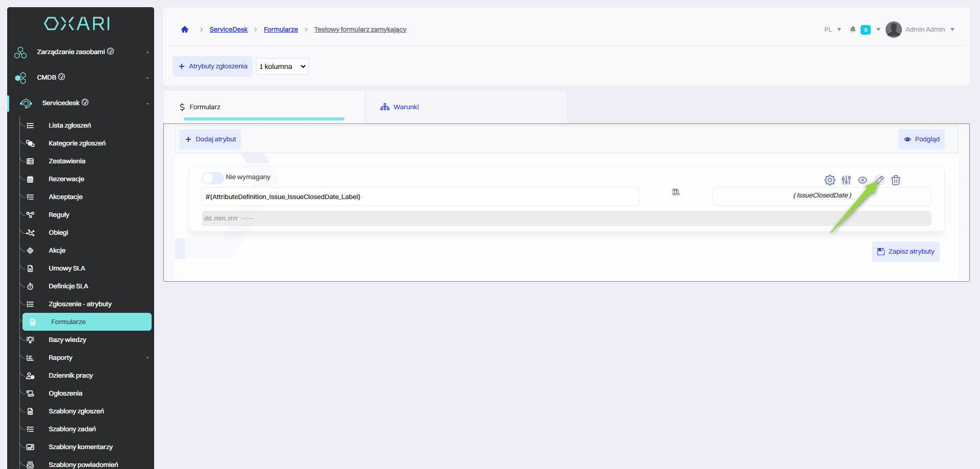Open the PL language dropdown
The image size is (980, 469).
[832, 30]
